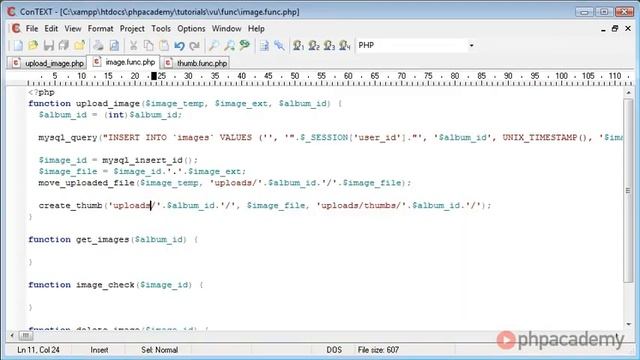Screen dimensions: 640x360
Task: Open Print Preview from toolbar
Action: coord(114,45)
